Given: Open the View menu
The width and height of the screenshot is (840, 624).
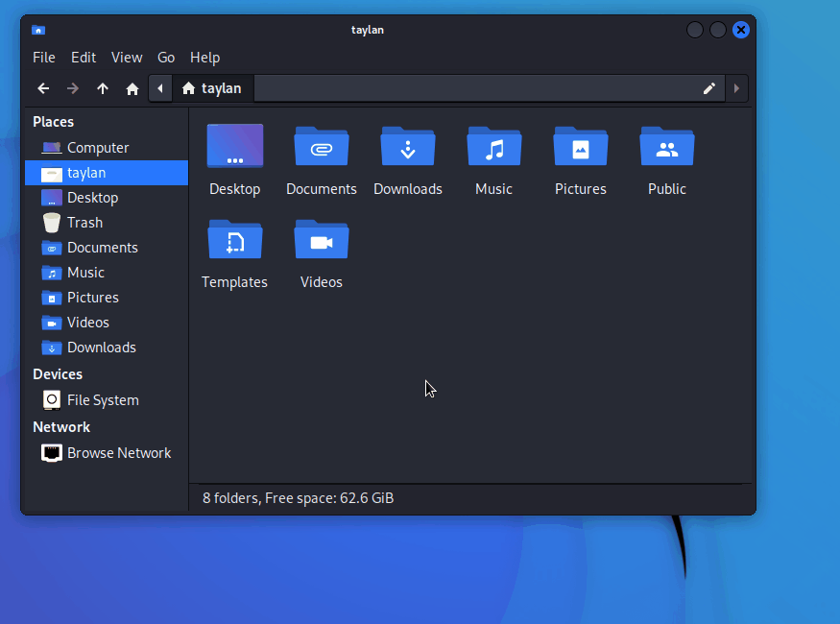Looking at the screenshot, I should 127,58.
